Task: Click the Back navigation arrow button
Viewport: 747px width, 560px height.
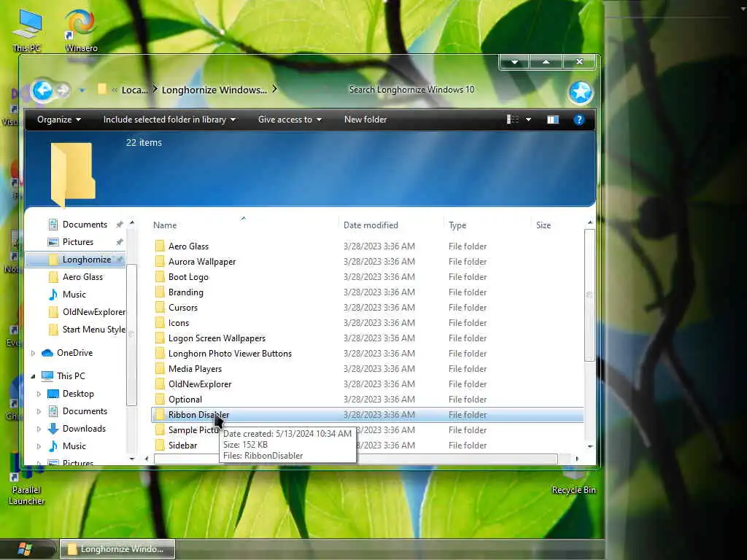Action: (42, 90)
